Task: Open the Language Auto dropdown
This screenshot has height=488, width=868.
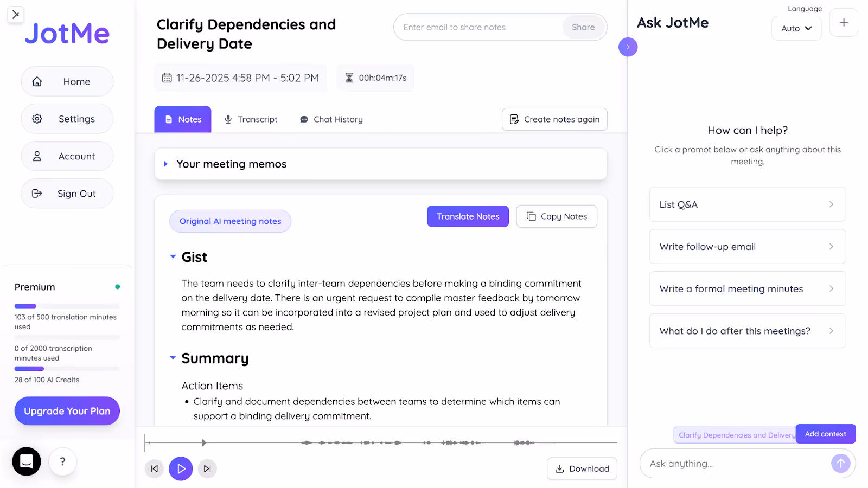Action: [796, 28]
